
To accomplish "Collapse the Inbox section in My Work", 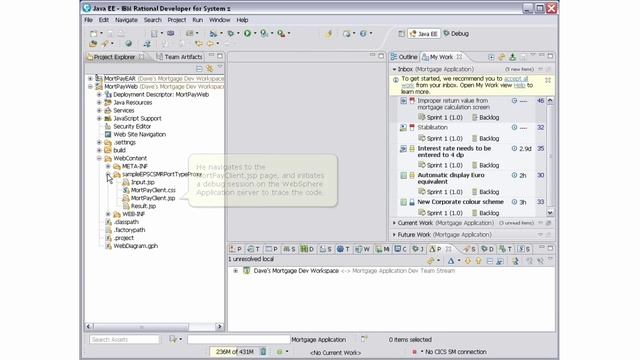I will point(394,69).
